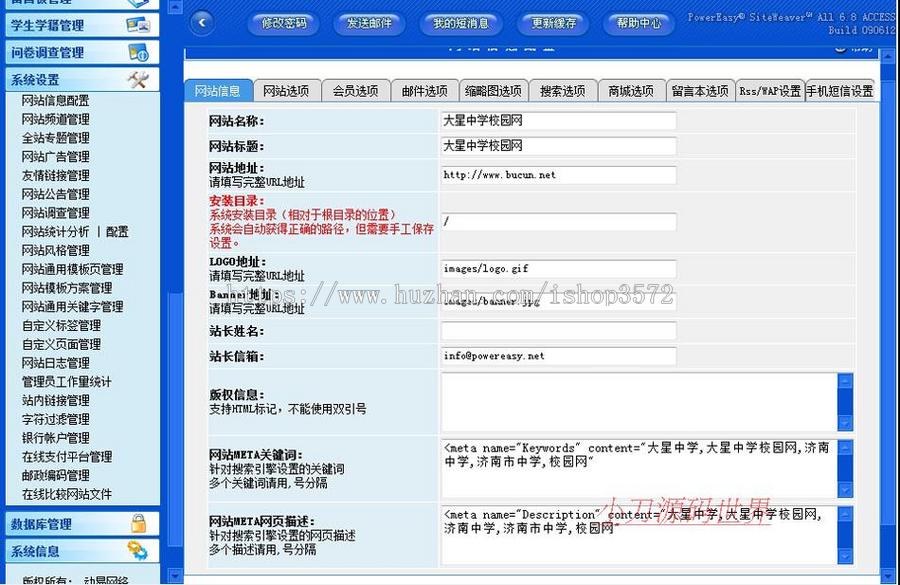
Task: Open 在线比较网站文件
Action: click(x=67, y=494)
